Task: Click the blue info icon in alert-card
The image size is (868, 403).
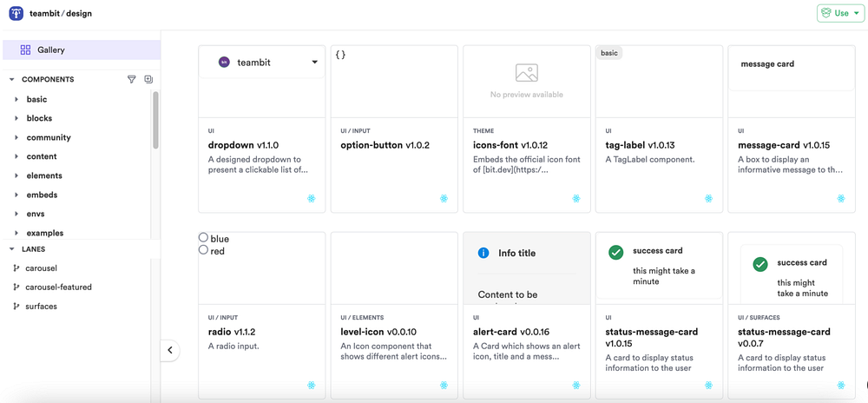Action: (483, 253)
